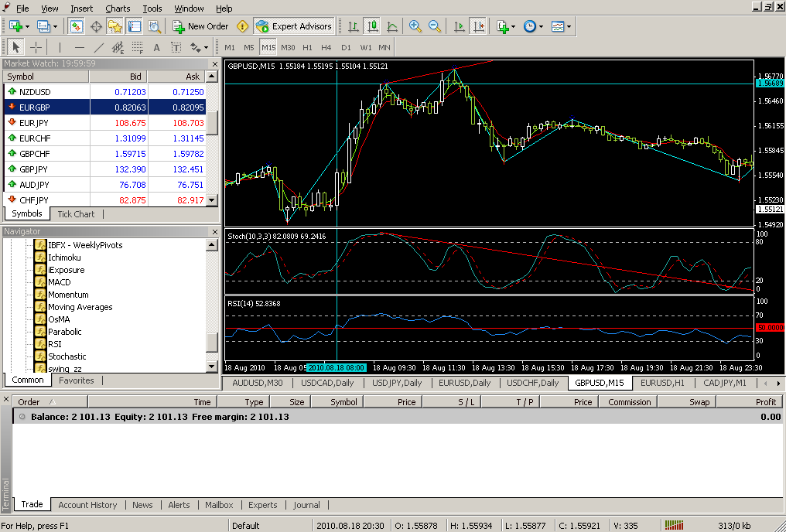The height and width of the screenshot is (532, 786).
Task: Select the Fibonacci Retracement tool
Action: [138, 47]
